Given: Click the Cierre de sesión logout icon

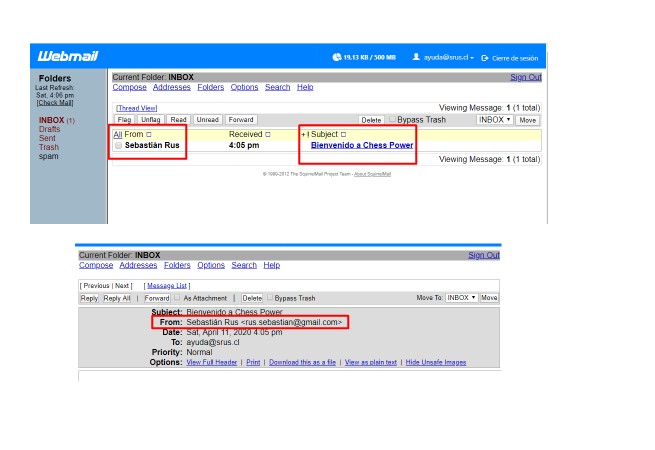Looking at the screenshot, I should click(485, 58).
